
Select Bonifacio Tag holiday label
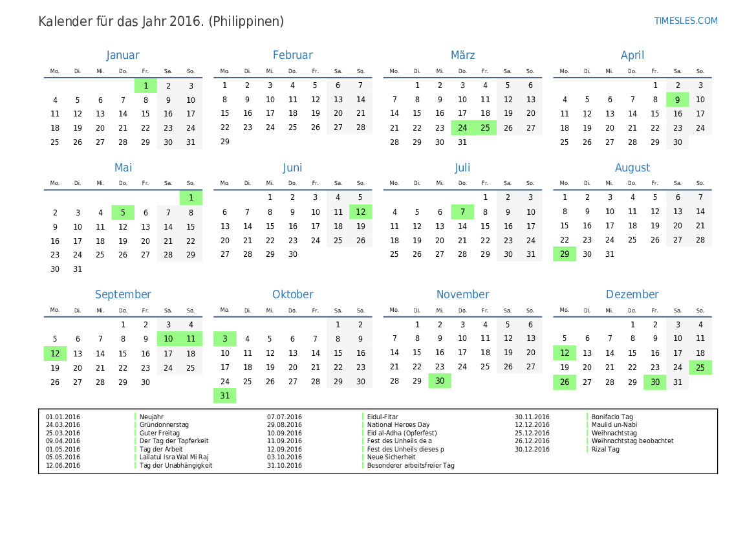(x=612, y=417)
